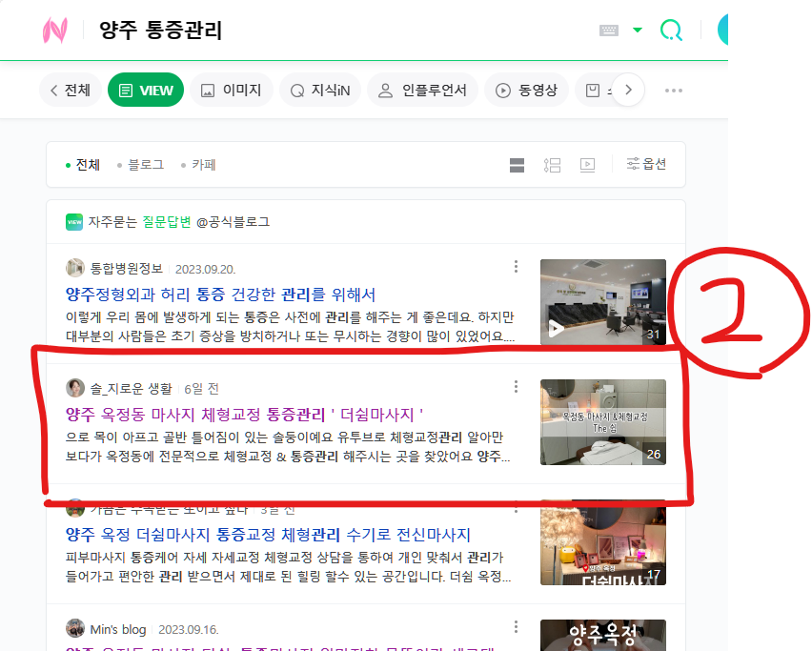Open the 옵션 settings button

[x=646, y=164]
